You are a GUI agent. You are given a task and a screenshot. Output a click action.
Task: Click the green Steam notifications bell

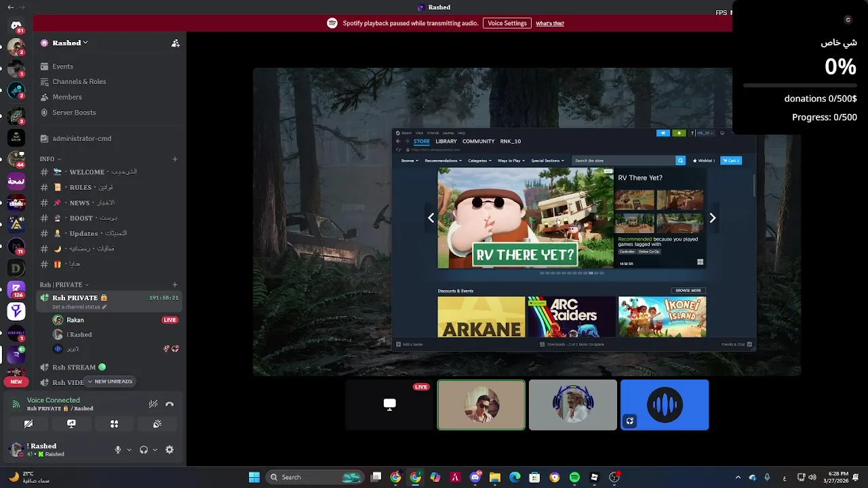tap(679, 133)
